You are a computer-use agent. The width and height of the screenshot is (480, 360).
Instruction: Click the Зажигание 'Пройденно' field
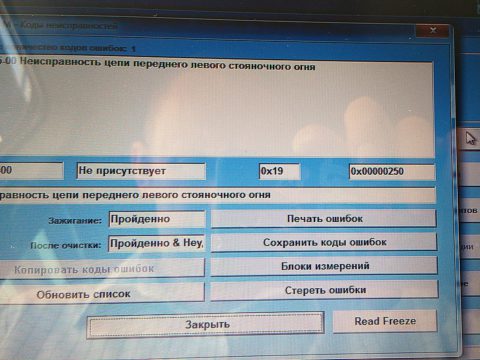(157, 219)
